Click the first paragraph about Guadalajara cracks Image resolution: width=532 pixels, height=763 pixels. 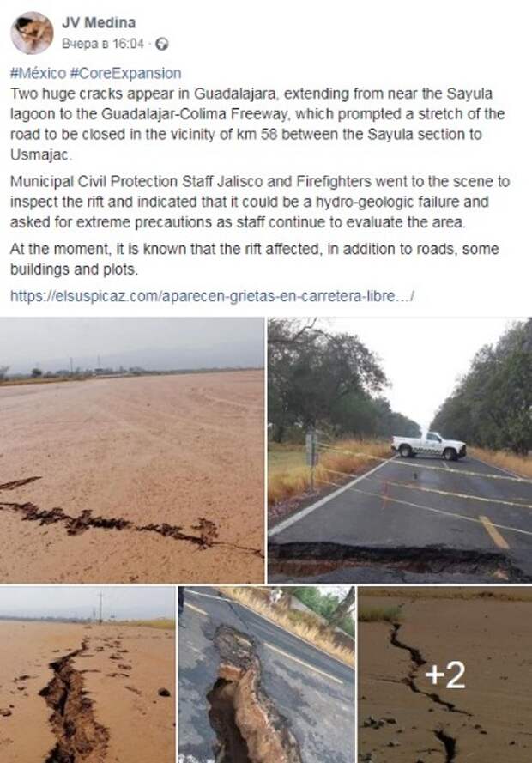[x=257, y=124]
